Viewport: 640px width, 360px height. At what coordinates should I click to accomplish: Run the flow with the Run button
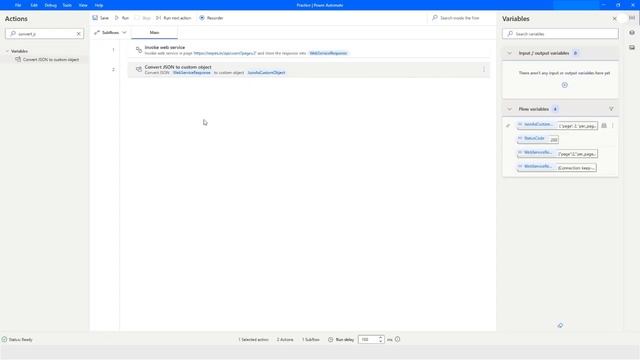pyautogui.click(x=122, y=18)
